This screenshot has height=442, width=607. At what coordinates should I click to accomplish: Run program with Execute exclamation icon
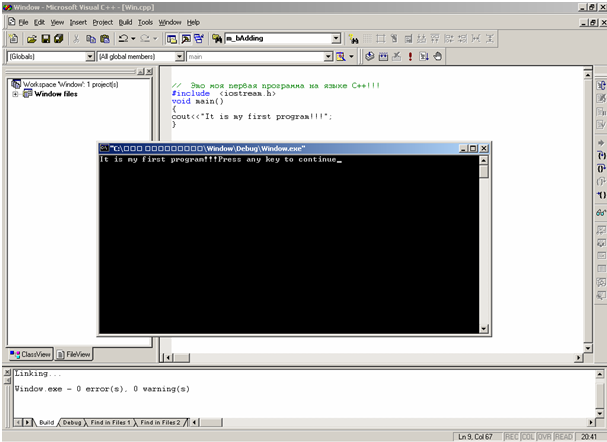coord(410,57)
